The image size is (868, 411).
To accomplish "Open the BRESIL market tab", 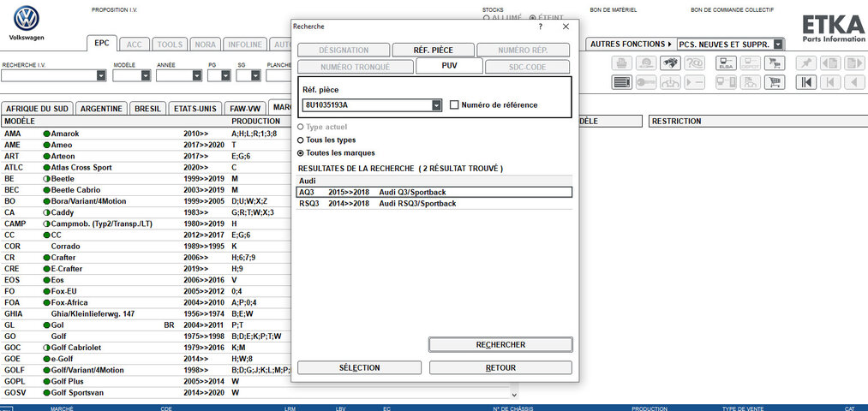I will 147,109.
